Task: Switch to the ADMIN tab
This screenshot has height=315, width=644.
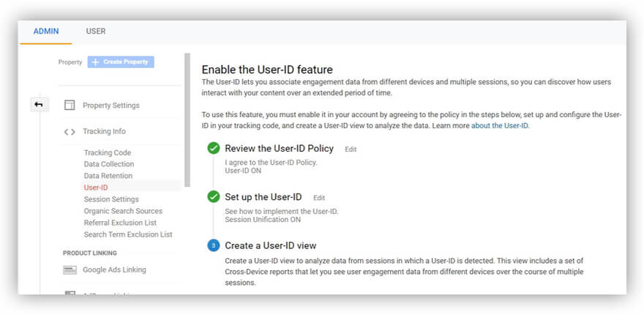Action: [45, 31]
